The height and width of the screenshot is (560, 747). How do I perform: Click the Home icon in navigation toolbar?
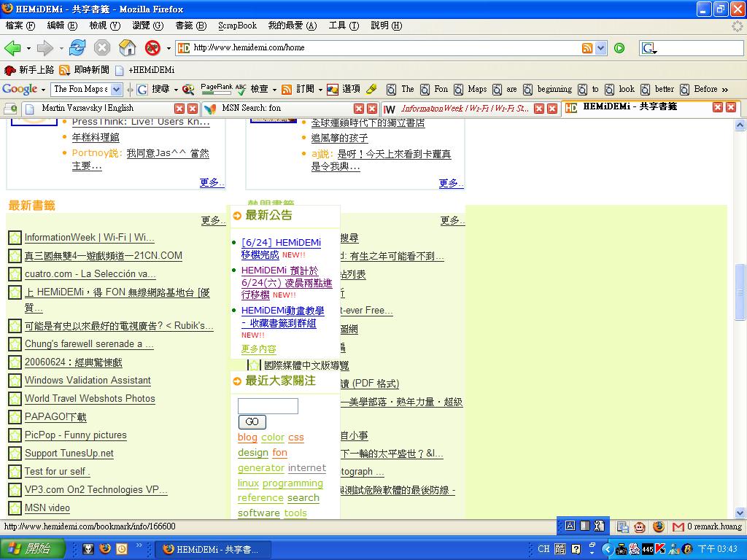(128, 48)
